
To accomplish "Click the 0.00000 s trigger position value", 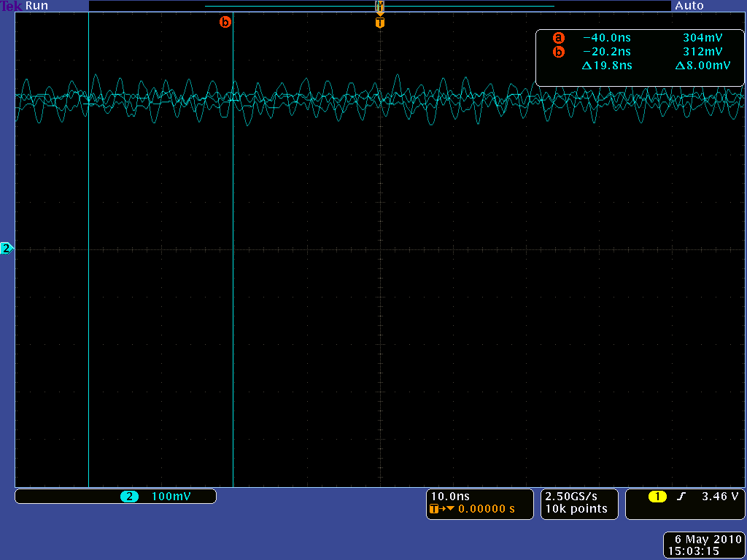I will point(487,509).
